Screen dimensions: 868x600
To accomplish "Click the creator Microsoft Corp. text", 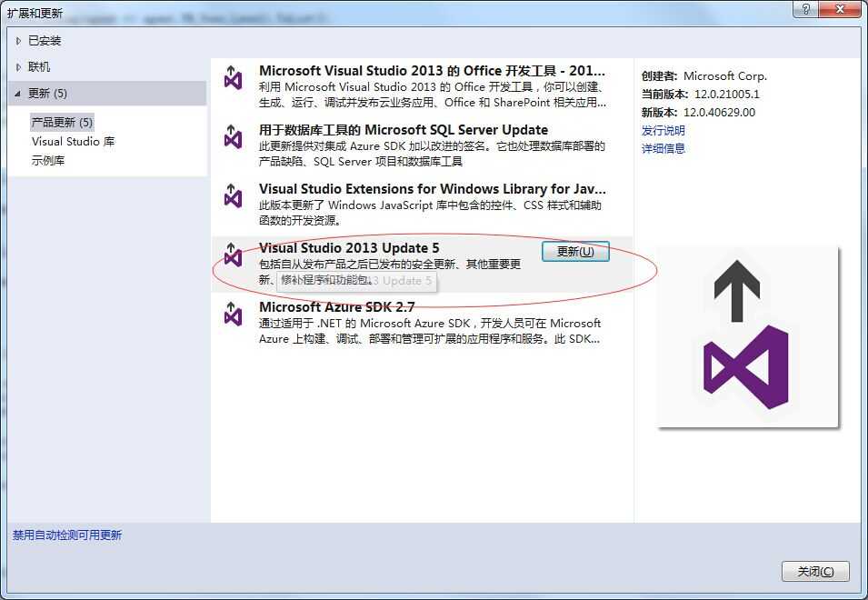I will (725, 76).
